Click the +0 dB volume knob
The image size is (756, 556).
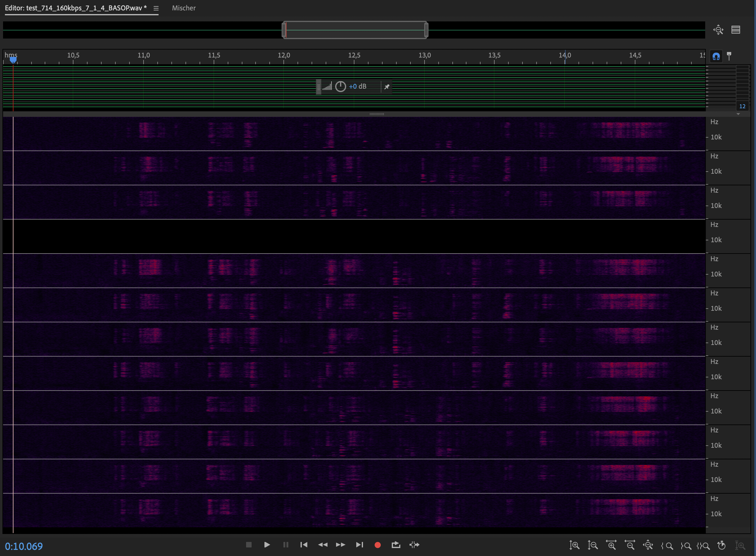[x=340, y=87]
